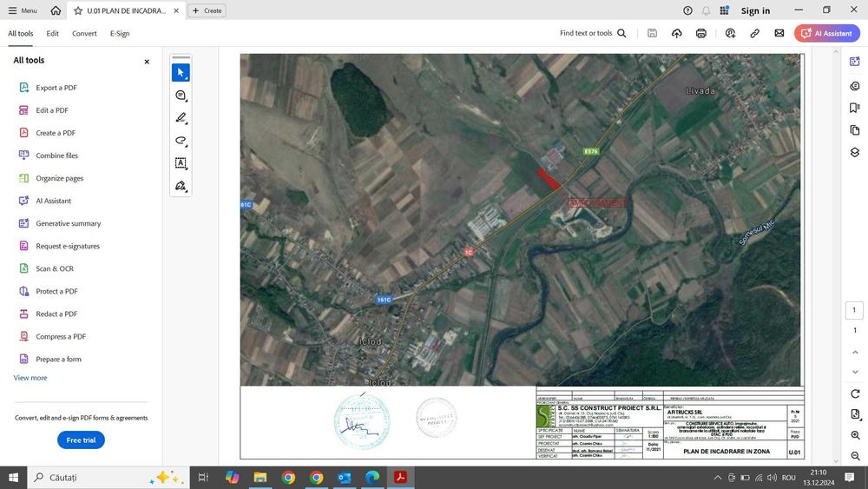Open the Menu hamburger
The width and height of the screenshot is (868, 489).
[23, 10]
